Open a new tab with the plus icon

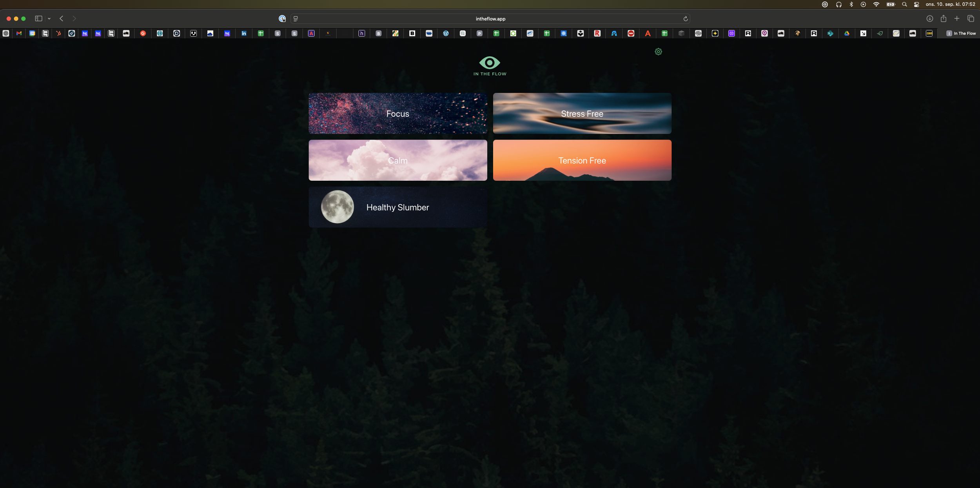pos(957,19)
